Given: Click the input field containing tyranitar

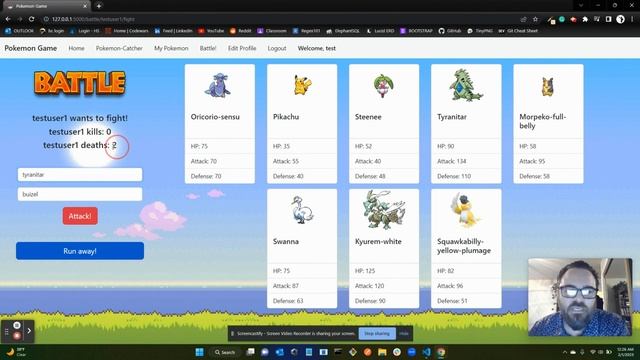Looking at the screenshot, I should [80, 175].
